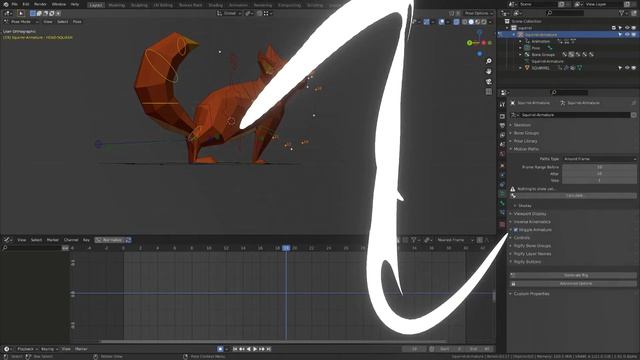Click the Squirrel-Armature armature icon in the outliner
This screenshot has width=640, height=360.
pos(520,35)
